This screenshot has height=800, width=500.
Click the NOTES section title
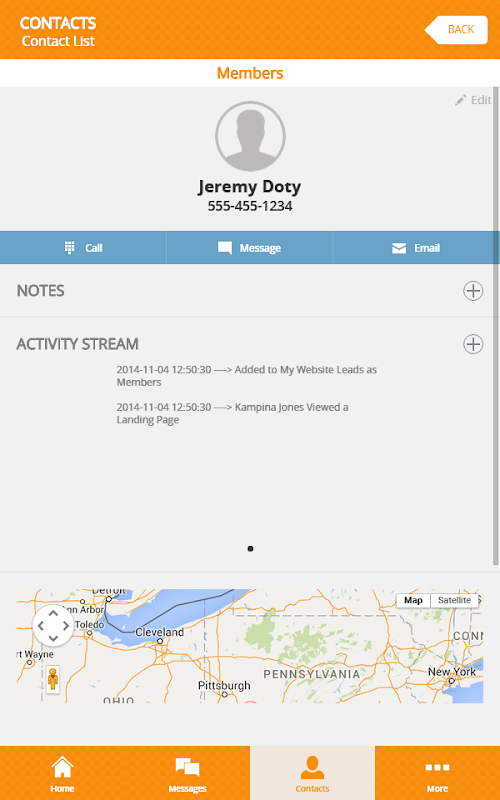tap(40, 291)
